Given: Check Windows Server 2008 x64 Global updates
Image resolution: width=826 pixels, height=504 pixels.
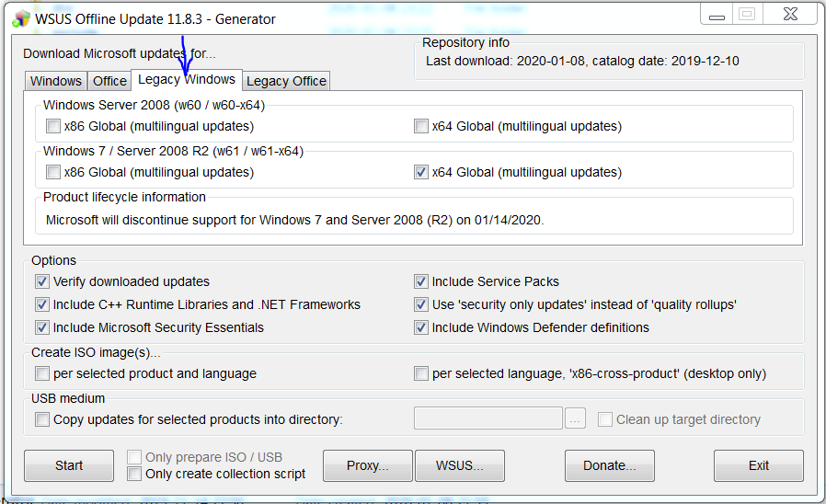Looking at the screenshot, I should (x=421, y=126).
